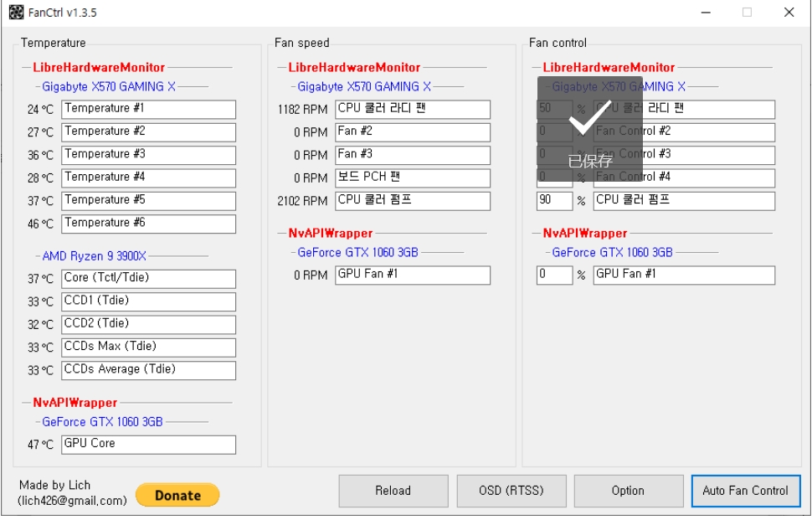Viewport: 812px width, 520px height.
Task: Click the 47 °C GPU temperature value
Action: pos(40,445)
